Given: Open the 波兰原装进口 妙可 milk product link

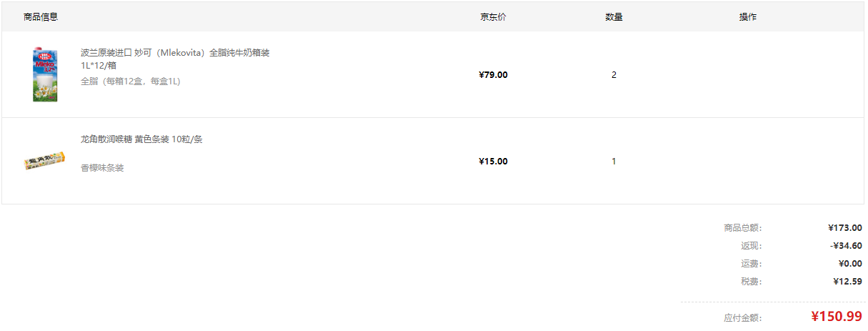Looking at the screenshot, I should click(175, 59).
